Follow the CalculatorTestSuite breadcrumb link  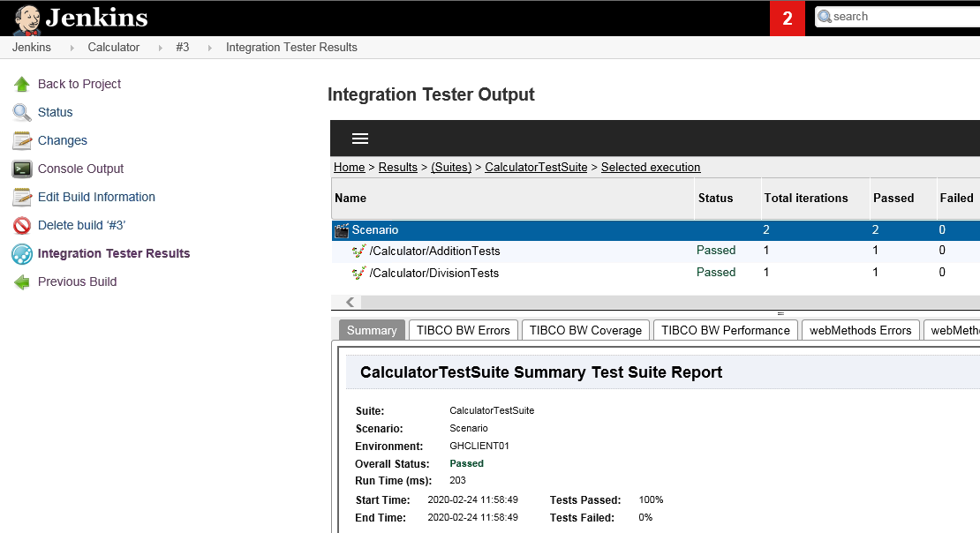click(536, 168)
